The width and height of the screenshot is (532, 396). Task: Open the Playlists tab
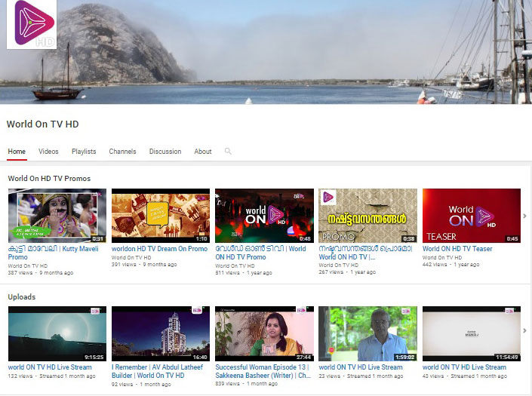click(x=84, y=152)
